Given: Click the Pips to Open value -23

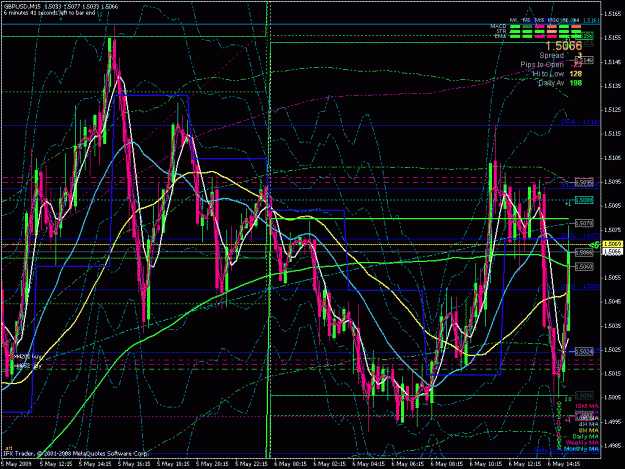Looking at the screenshot, I should (576, 65).
